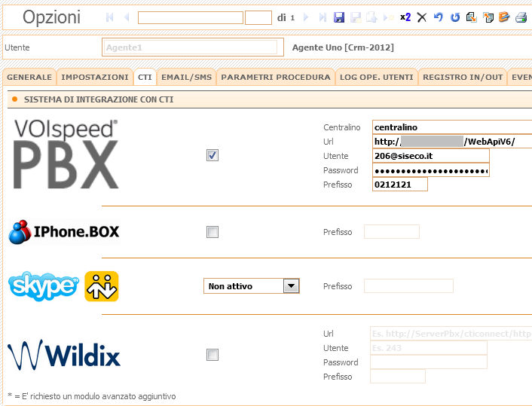Go to next record arrow

(x=306, y=17)
